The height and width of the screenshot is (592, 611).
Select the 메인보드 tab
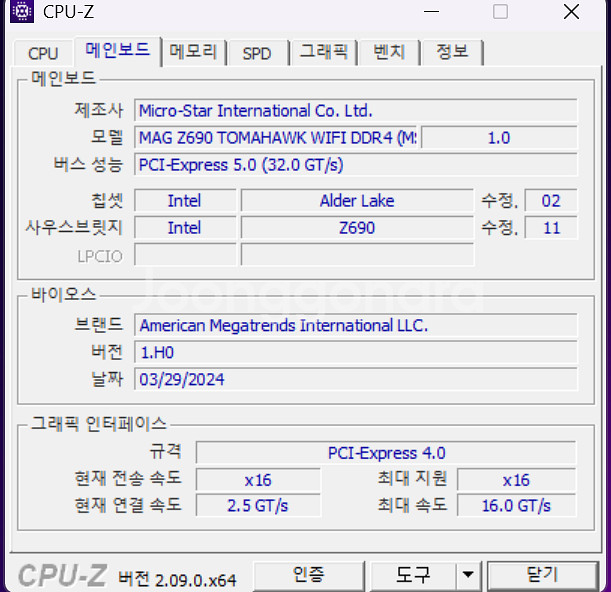pyautogui.click(x=118, y=51)
